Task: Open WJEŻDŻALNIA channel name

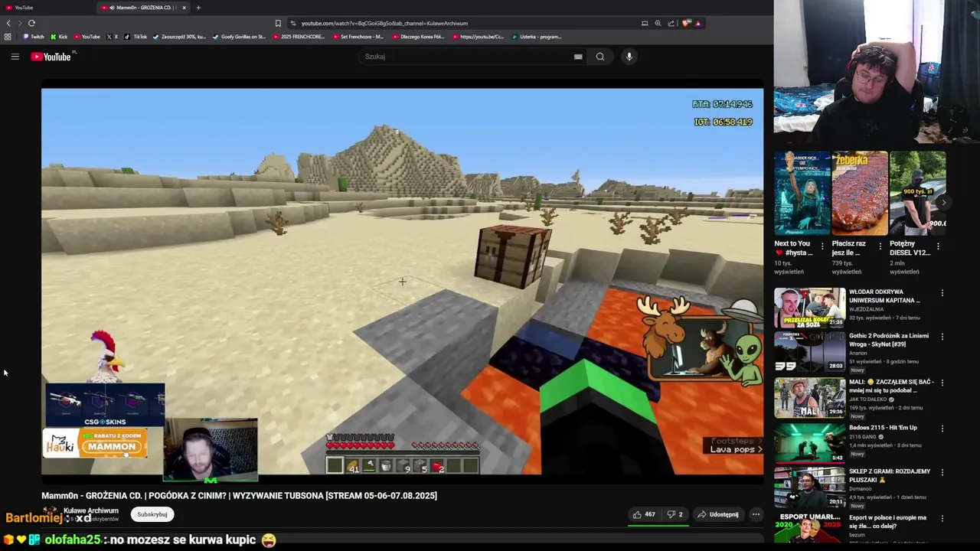Action: click(x=868, y=309)
